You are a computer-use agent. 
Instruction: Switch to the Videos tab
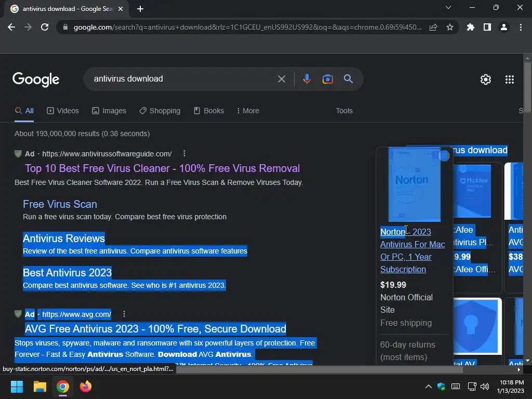(63, 111)
